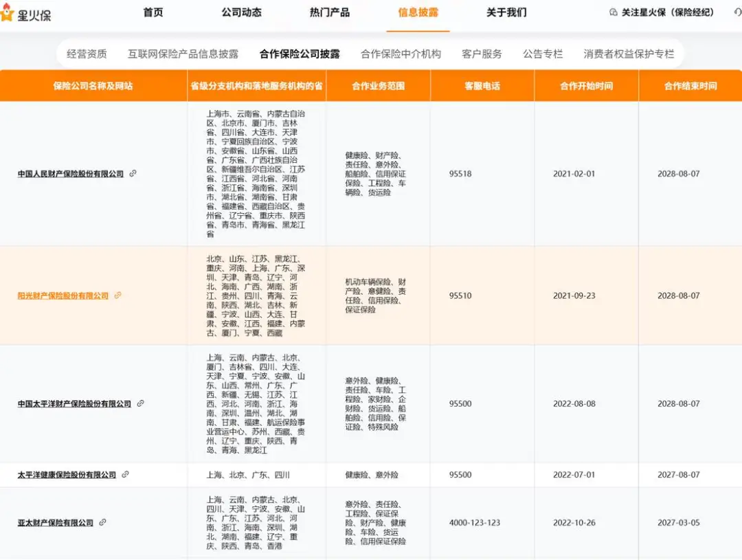Select 信息披露 navigation item
Image resolution: width=742 pixels, height=560 pixels.
(x=418, y=12)
